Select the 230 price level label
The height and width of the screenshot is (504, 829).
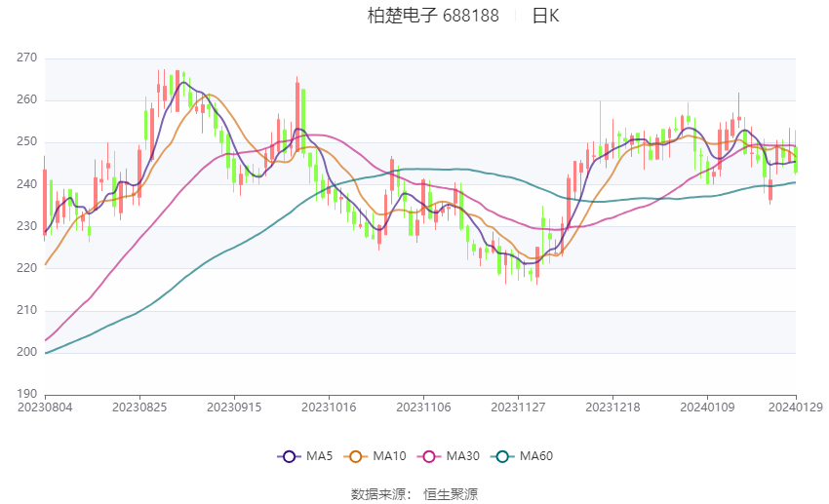(x=26, y=226)
